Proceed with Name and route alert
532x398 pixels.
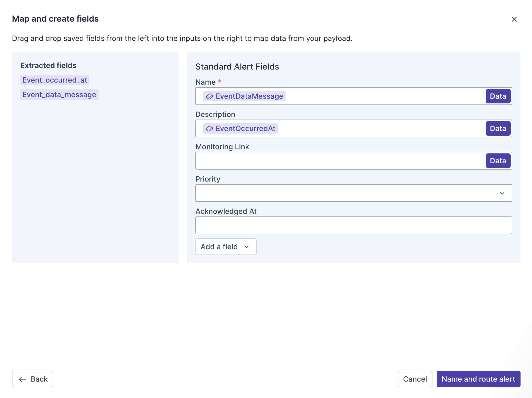click(x=478, y=379)
